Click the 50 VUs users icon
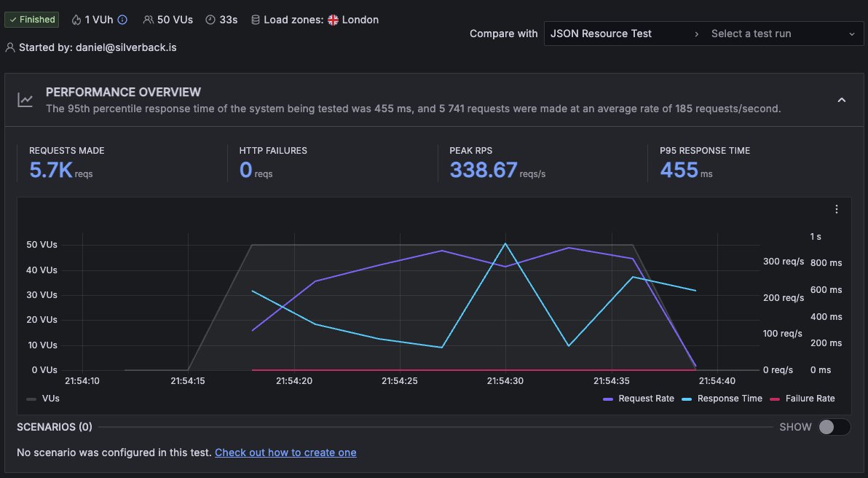868x478 pixels. (x=148, y=20)
